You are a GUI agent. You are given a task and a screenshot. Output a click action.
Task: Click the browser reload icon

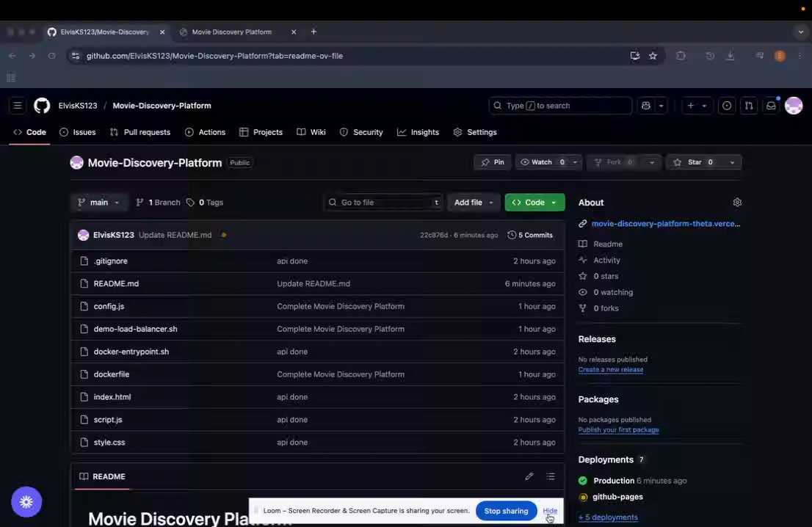coord(51,56)
